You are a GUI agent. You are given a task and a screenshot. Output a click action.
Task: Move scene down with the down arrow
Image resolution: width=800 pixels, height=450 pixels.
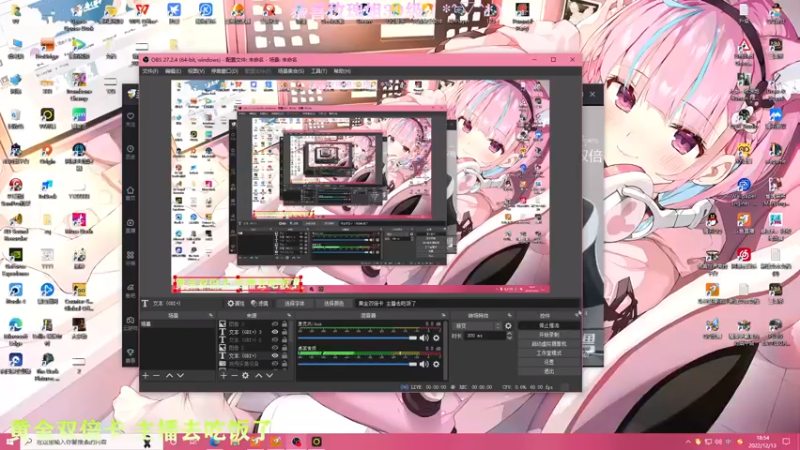point(180,376)
